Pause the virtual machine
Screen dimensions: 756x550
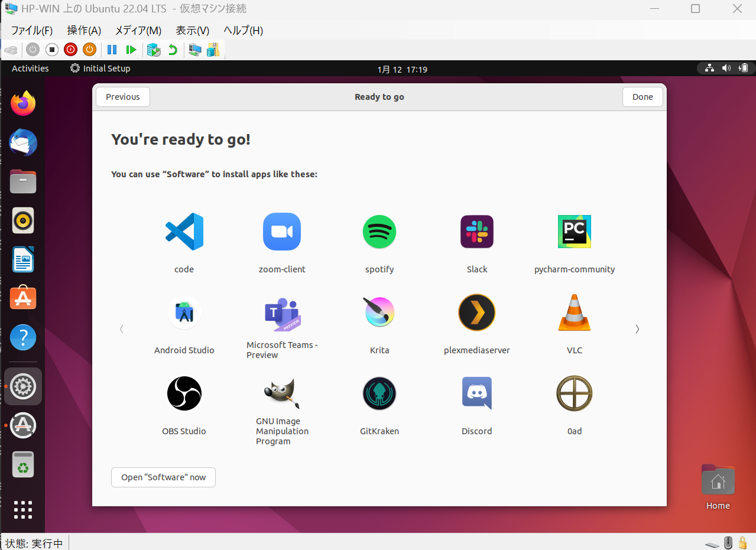pyautogui.click(x=112, y=50)
